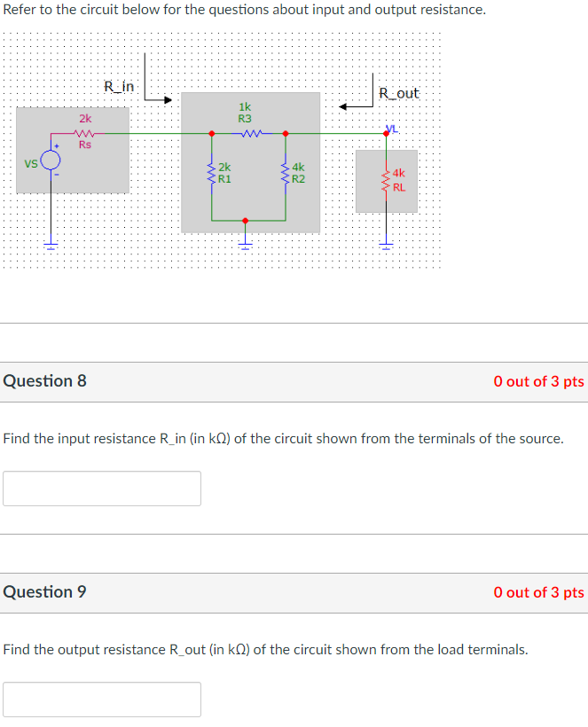
Task: Click the R1 2k resistor symbol
Action: click(211, 174)
